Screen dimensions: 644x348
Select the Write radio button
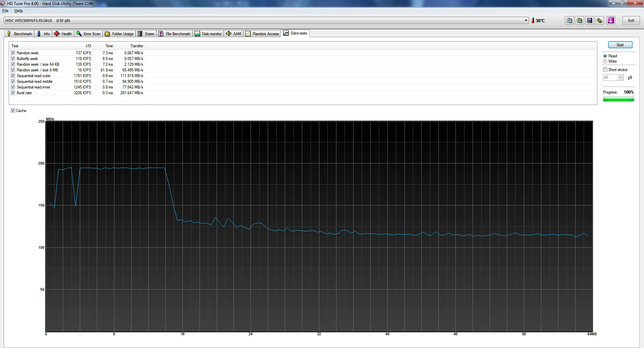coord(605,61)
